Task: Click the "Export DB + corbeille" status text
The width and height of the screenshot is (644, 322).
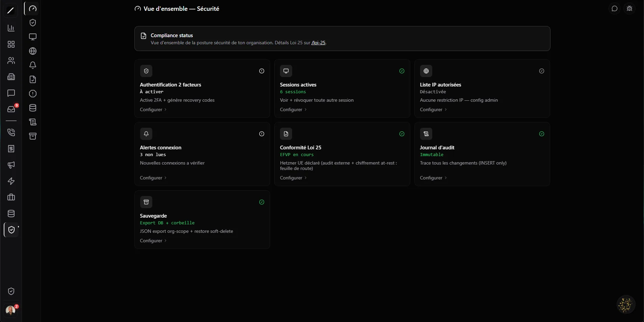Action: pos(167,223)
